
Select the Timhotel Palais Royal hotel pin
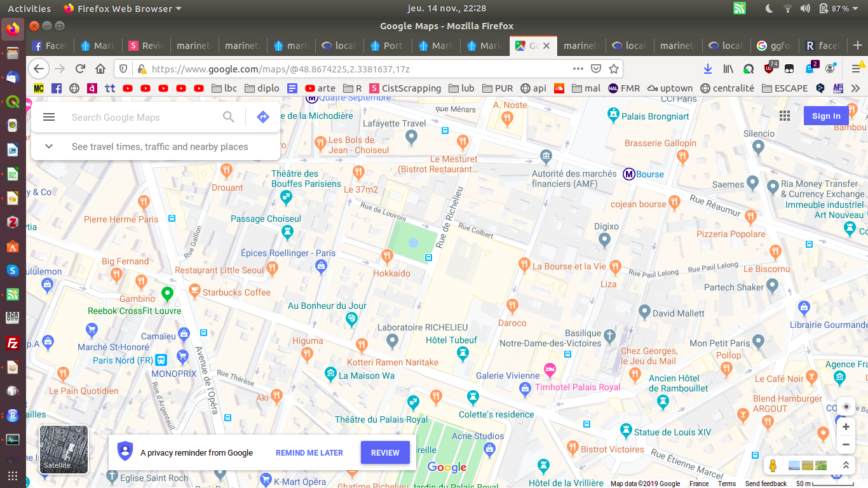(550, 370)
